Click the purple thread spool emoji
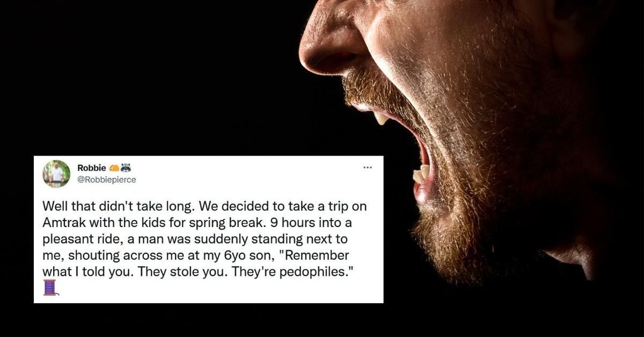This screenshot has width=644, height=337. (50, 288)
